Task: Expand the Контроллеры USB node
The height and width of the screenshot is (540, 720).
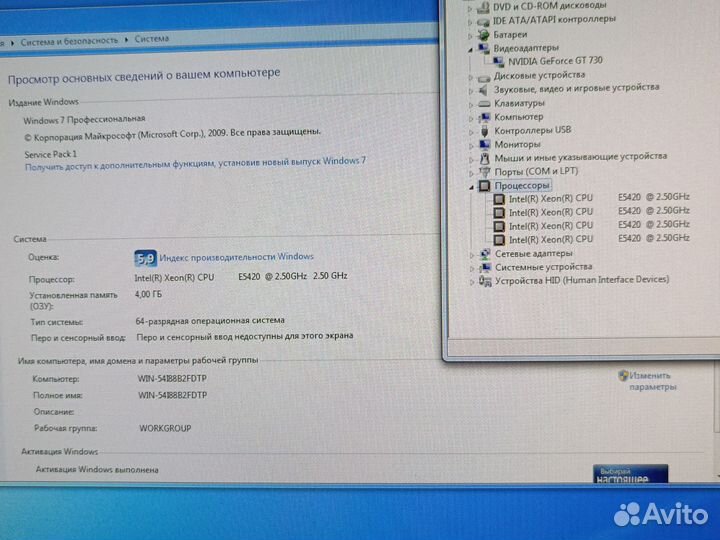Action: click(471, 132)
